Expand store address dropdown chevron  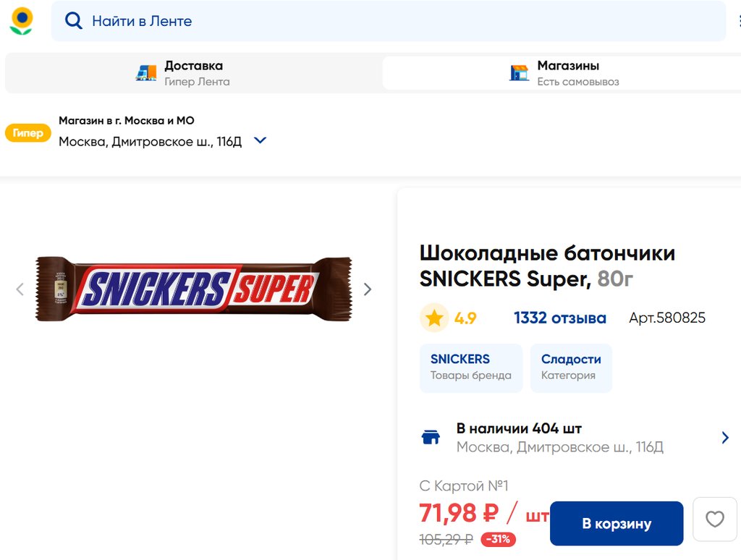tap(261, 140)
